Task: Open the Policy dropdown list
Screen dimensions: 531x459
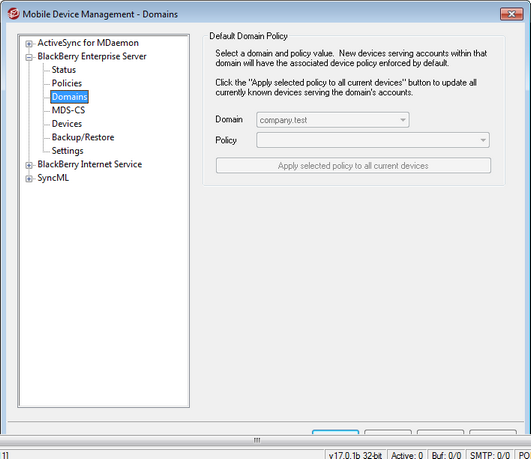Action: [x=373, y=140]
